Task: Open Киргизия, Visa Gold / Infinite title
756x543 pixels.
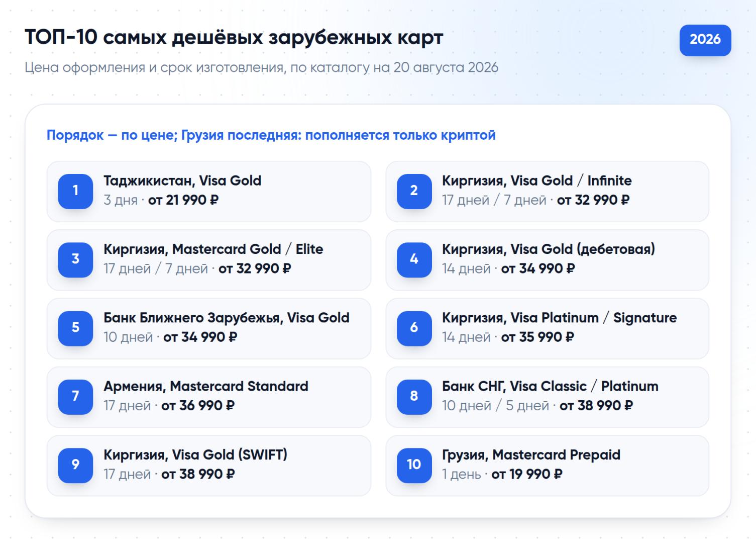Action: pos(537,181)
